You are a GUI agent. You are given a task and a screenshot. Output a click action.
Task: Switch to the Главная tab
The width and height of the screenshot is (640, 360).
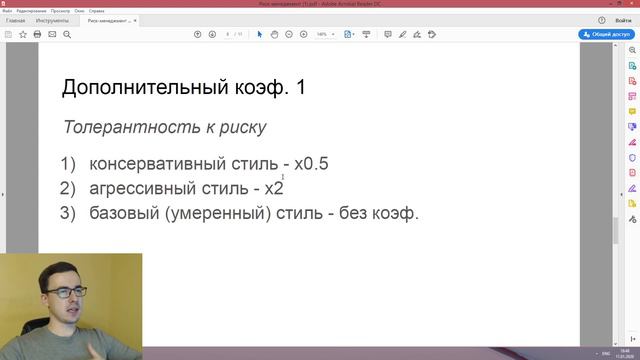click(x=16, y=20)
